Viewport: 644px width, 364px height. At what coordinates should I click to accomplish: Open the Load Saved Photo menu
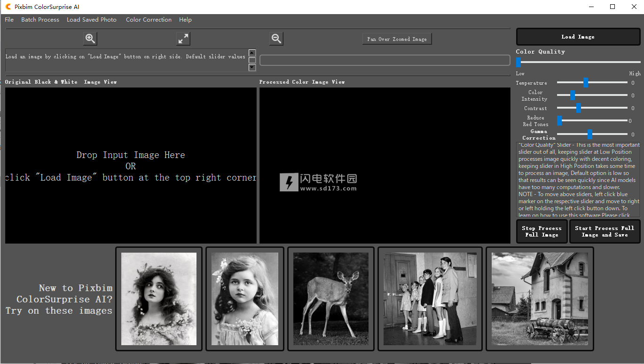click(x=92, y=20)
